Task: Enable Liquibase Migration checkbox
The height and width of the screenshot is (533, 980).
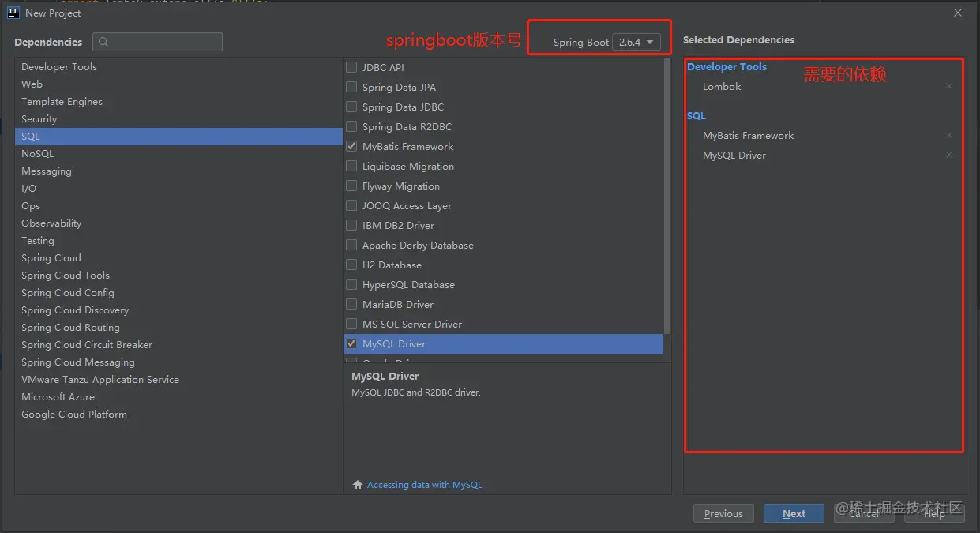Action: coord(351,166)
